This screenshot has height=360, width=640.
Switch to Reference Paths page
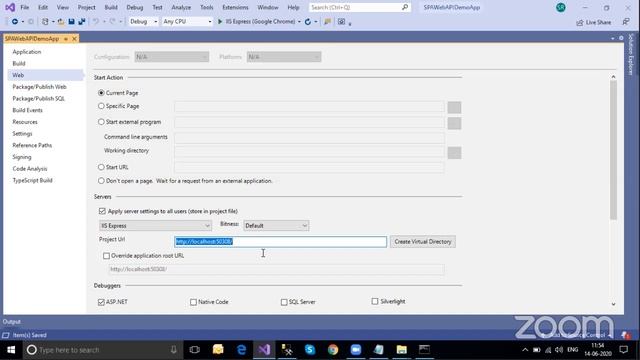point(32,145)
